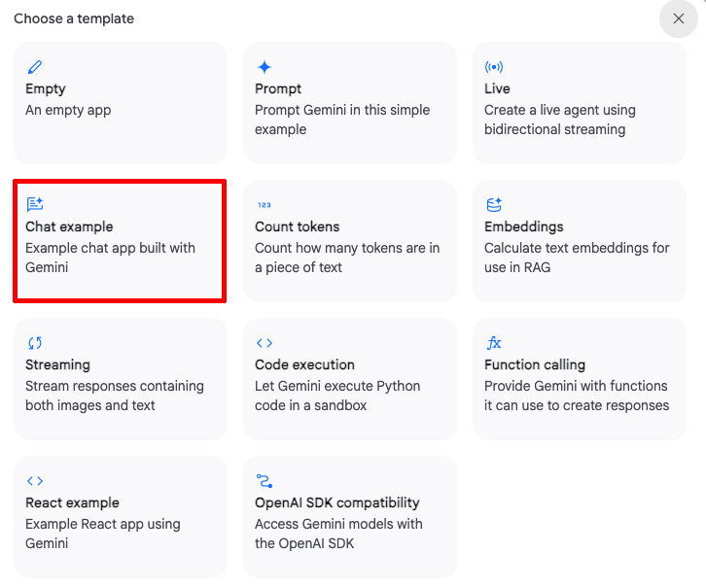This screenshot has height=588, width=706.
Task: Choose the Prompt Gemini example description
Action: tap(342, 120)
